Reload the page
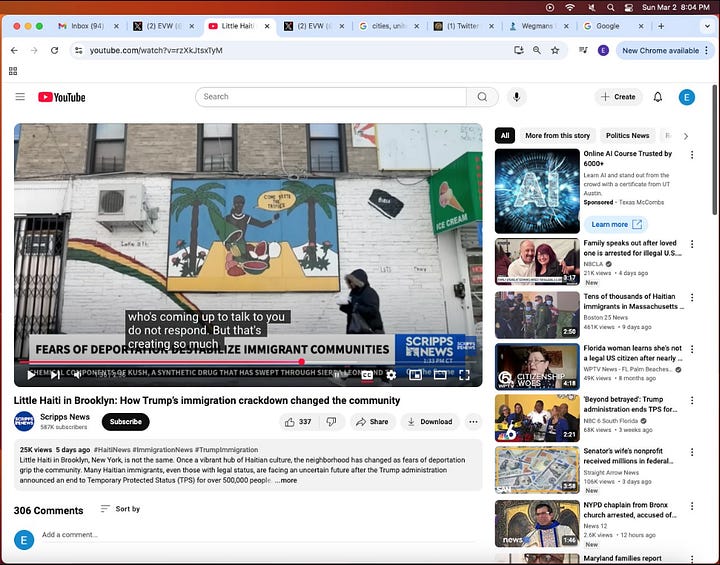Screen dimensions: 720x565 click(54, 51)
